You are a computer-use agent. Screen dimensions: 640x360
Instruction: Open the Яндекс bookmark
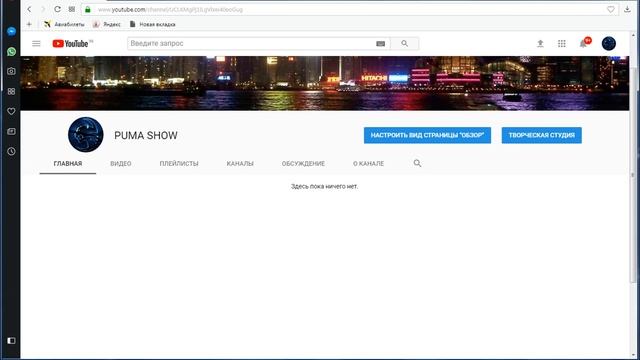click(107, 24)
